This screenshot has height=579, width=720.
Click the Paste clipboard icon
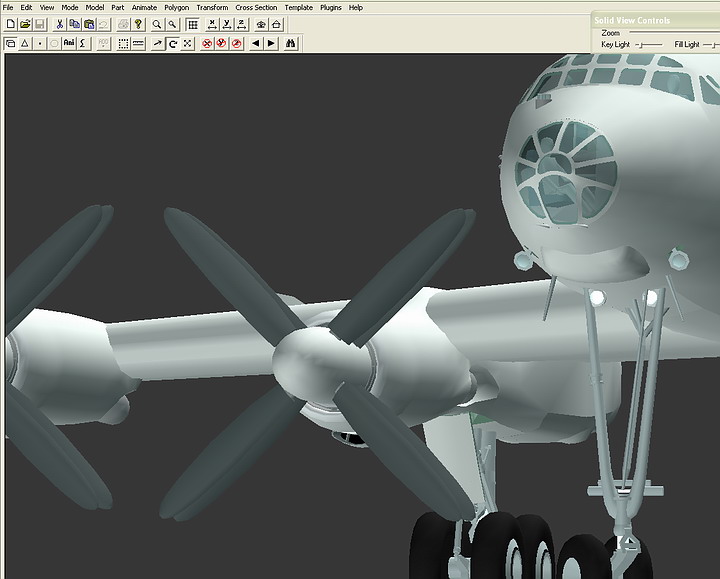(88, 24)
